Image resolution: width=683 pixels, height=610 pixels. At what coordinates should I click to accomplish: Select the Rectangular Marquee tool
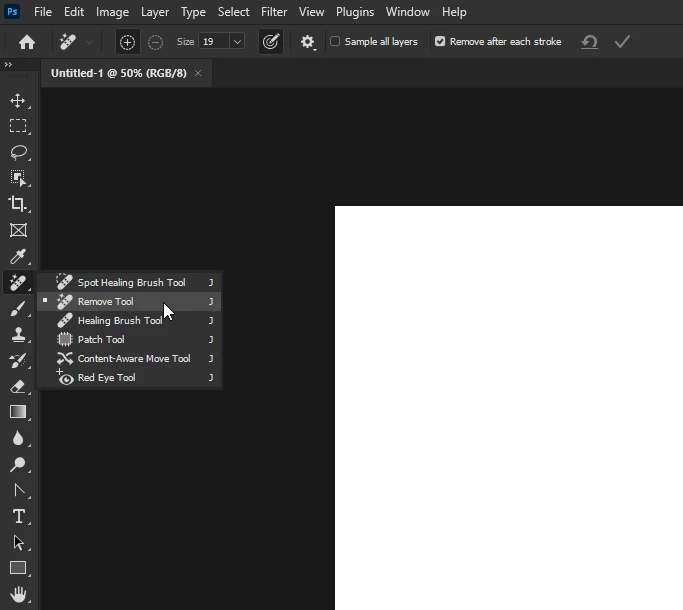[x=18, y=126]
